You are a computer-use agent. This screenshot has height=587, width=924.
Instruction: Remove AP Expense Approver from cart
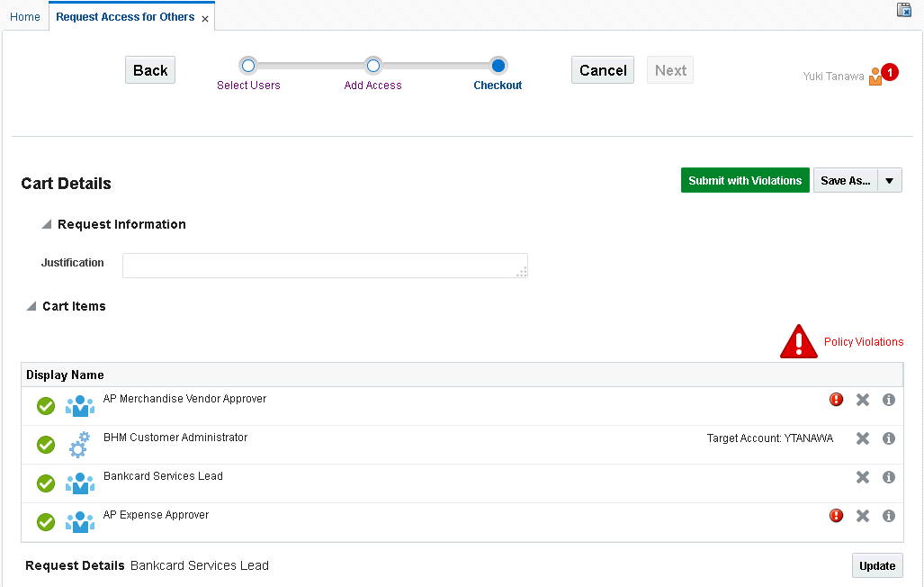pos(863,516)
